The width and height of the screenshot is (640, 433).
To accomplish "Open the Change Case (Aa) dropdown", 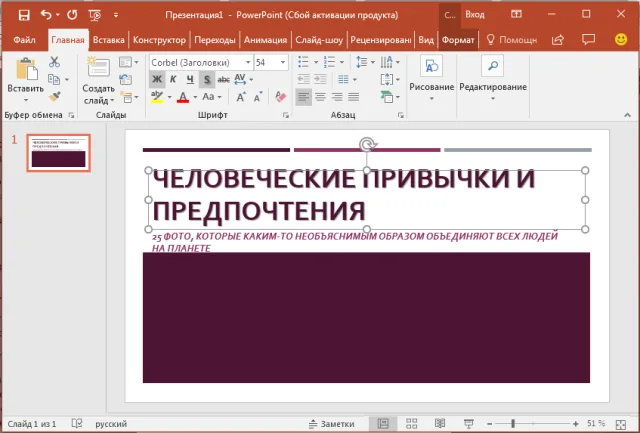I will click(212, 97).
